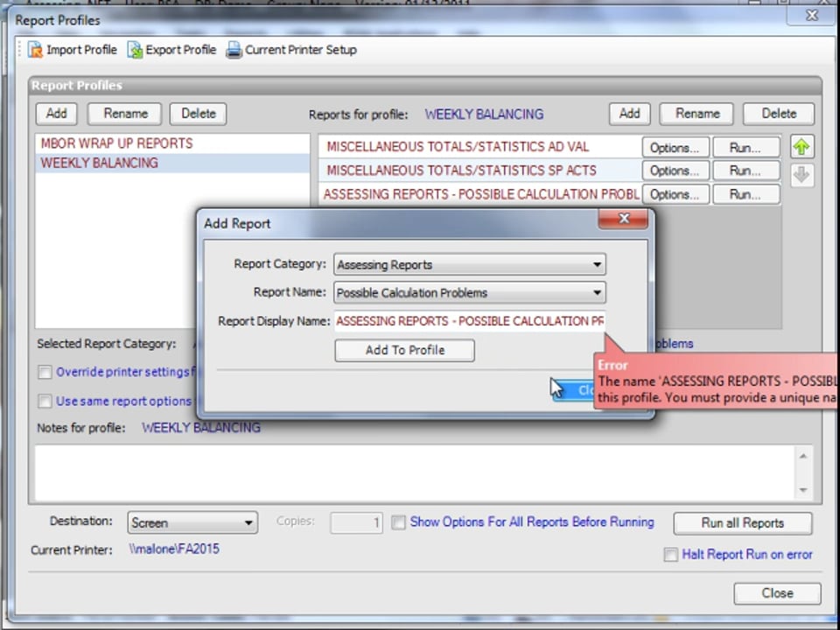Open Options for Miscellaneous Totals SP ACTS
The image size is (840, 630).
pyautogui.click(x=675, y=171)
